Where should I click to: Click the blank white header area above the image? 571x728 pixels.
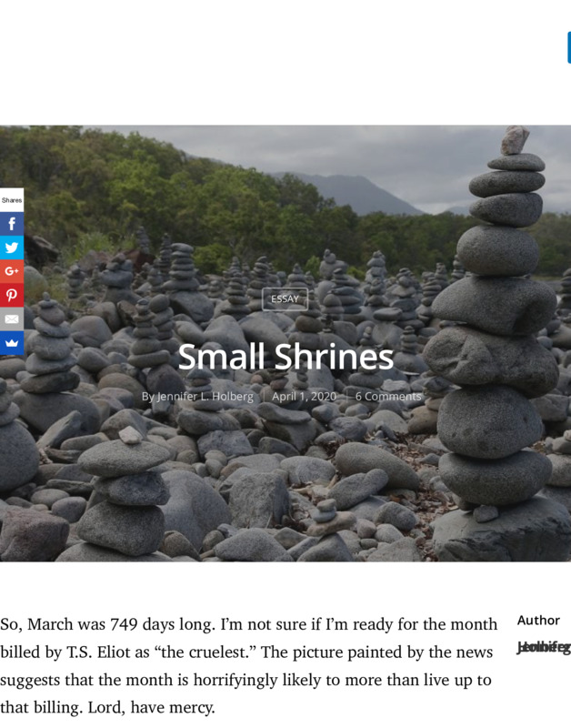point(278,63)
